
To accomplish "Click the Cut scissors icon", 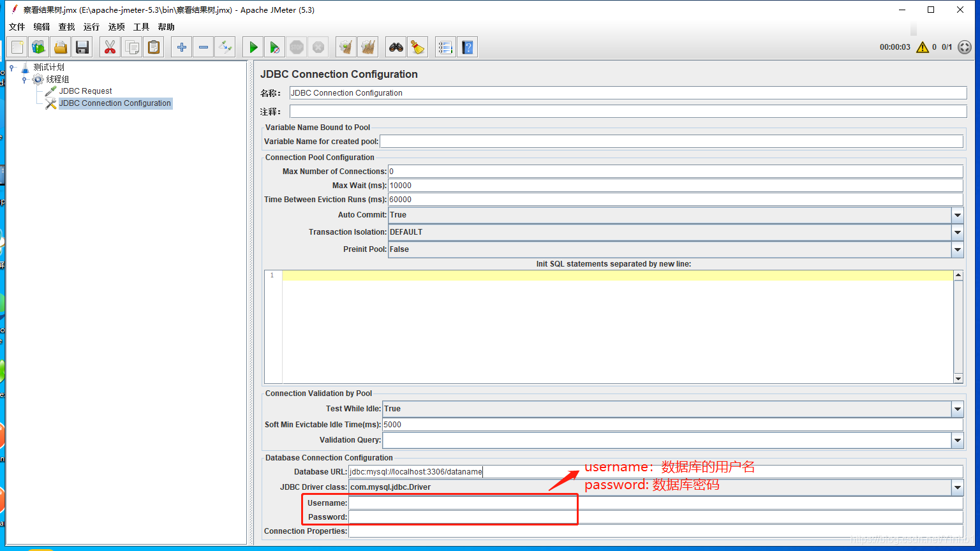I will (110, 47).
